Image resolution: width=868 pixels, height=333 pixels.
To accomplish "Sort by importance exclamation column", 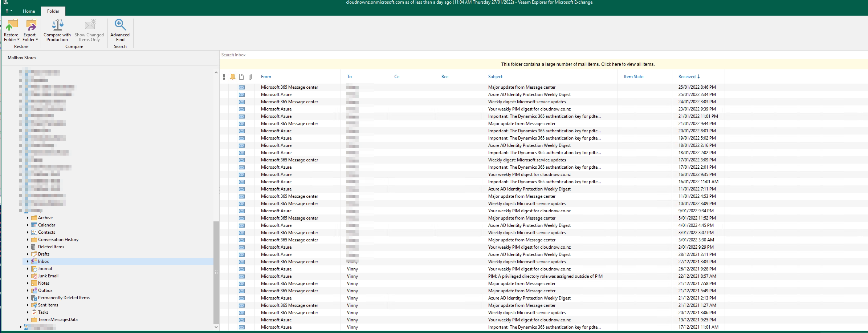I will click(224, 77).
